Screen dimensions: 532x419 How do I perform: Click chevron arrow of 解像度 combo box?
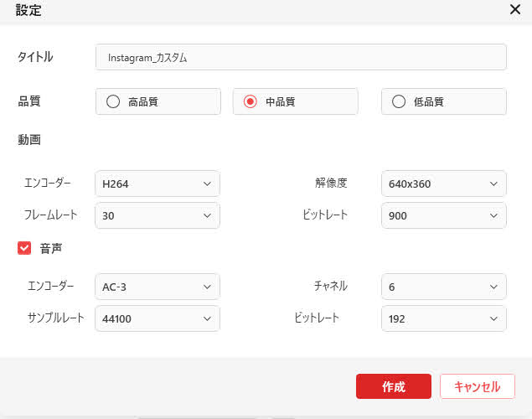tap(493, 184)
